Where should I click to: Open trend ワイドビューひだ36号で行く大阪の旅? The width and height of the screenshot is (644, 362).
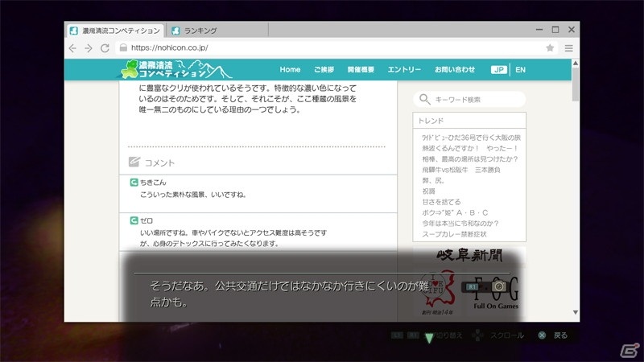pos(471,138)
